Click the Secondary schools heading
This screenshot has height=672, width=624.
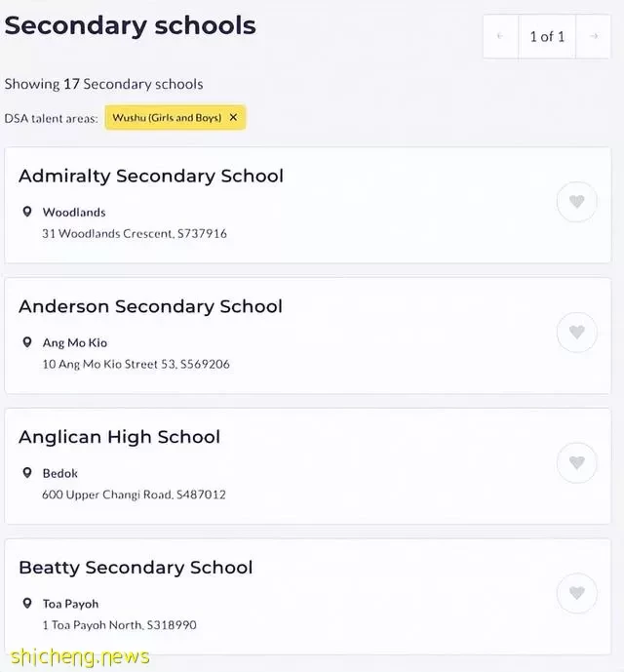(x=131, y=25)
